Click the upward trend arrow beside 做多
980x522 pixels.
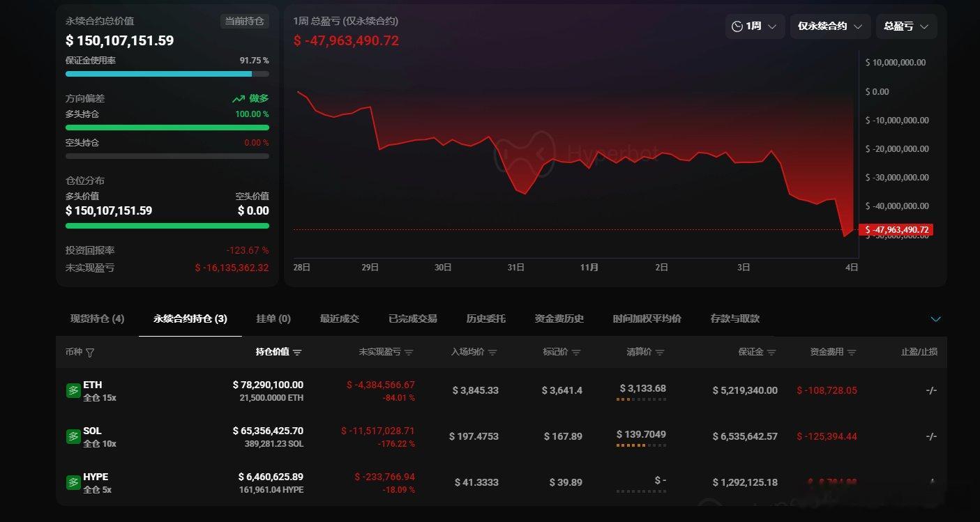pyautogui.click(x=238, y=98)
